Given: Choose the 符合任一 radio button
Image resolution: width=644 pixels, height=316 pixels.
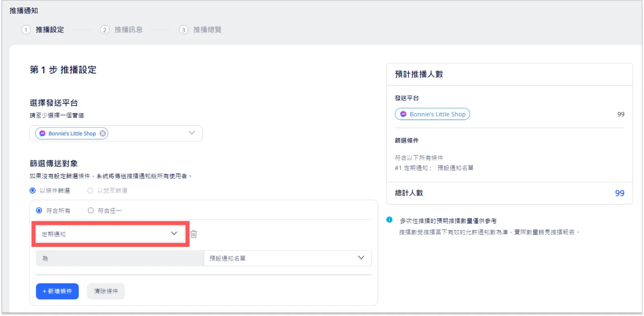Looking at the screenshot, I should tap(91, 211).
